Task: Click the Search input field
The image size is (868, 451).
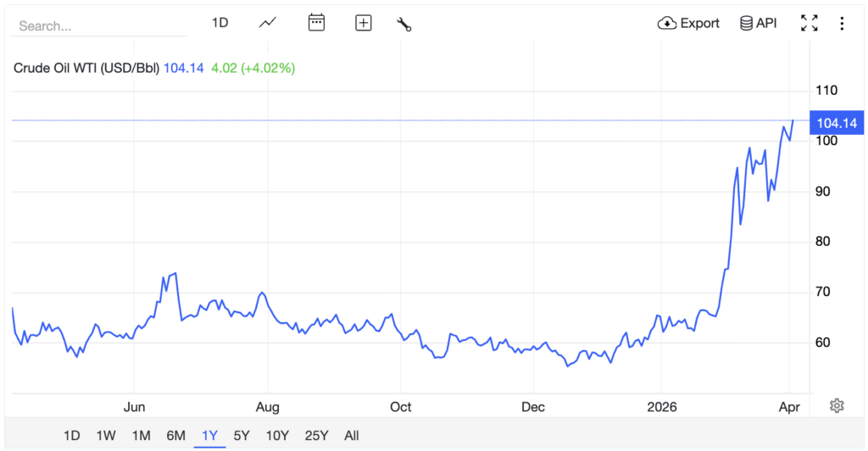Action: [x=100, y=25]
